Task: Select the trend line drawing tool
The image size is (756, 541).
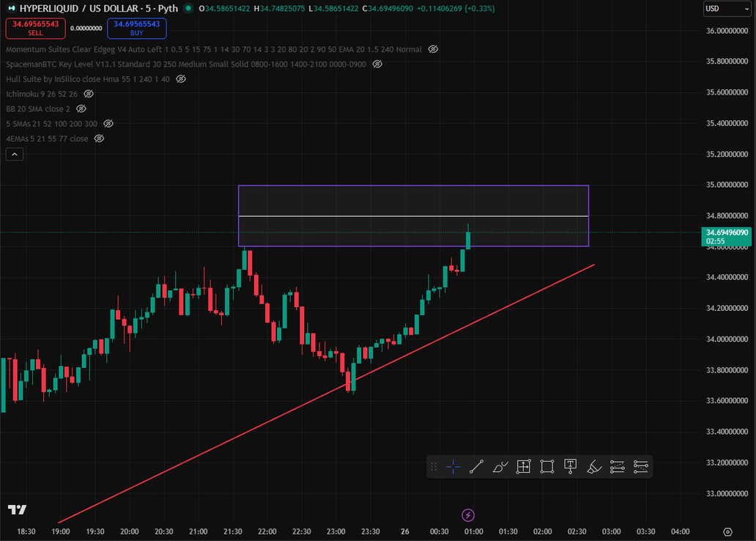Action: tap(476, 466)
